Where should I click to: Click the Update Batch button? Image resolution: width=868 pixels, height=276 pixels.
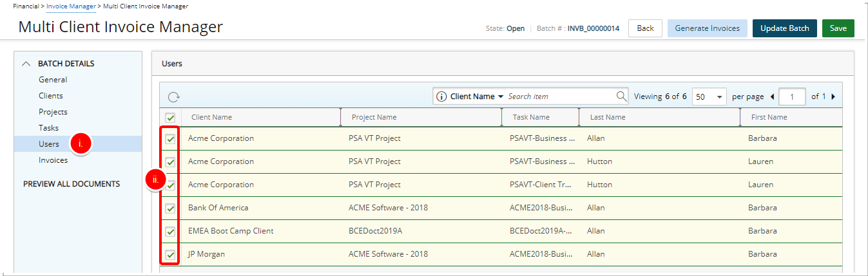point(784,28)
